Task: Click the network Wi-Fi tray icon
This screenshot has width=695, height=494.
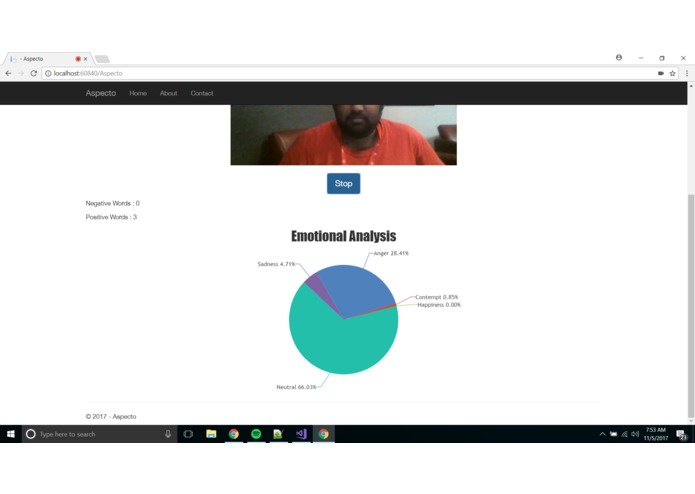Action: (624, 434)
